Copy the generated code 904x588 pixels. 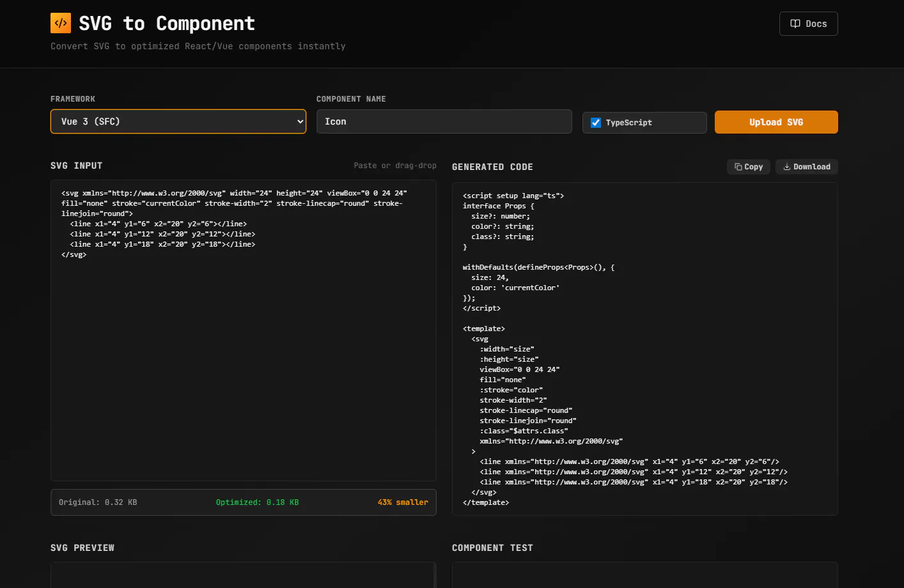point(749,167)
